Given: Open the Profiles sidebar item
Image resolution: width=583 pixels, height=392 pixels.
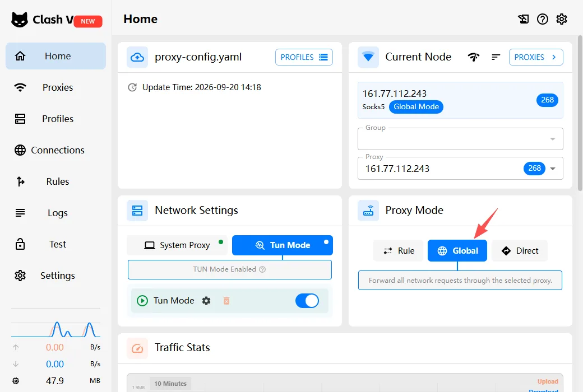Looking at the screenshot, I should point(55,119).
